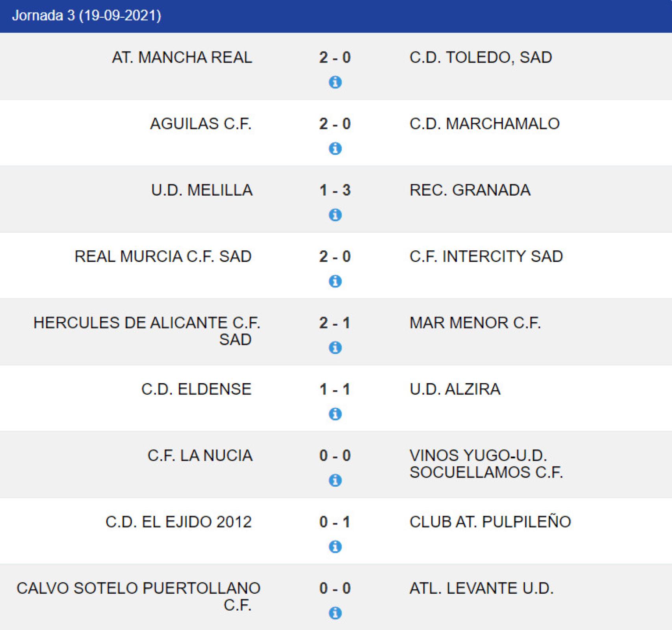Screen dimensions: 672x630
Task: Click ATL. LEVANTE U.D. team name
Action: click(x=481, y=588)
